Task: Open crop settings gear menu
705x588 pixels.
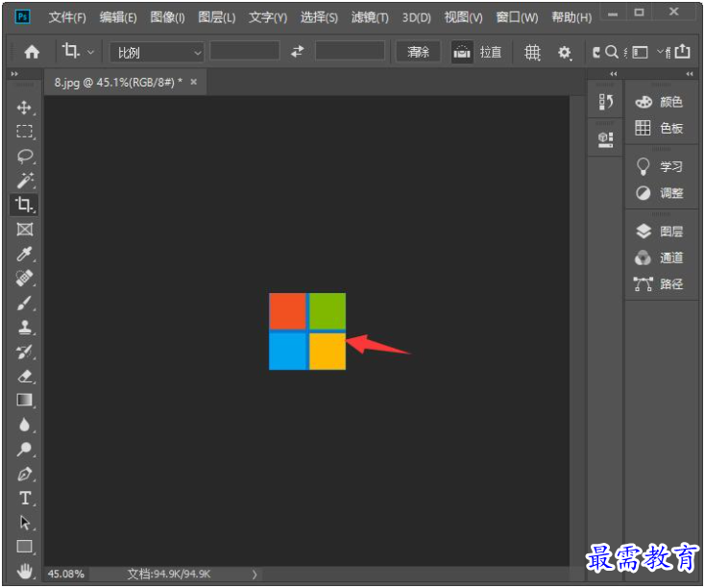Action: click(x=564, y=53)
